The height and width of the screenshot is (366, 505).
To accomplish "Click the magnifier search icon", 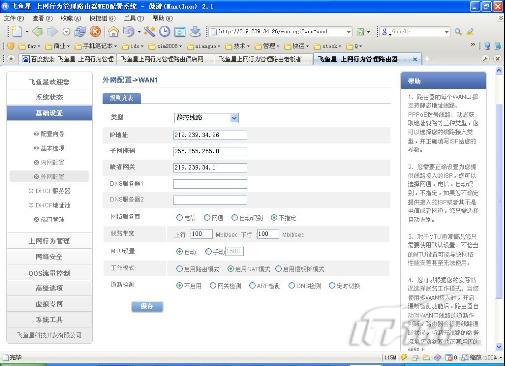I will pos(458,32).
